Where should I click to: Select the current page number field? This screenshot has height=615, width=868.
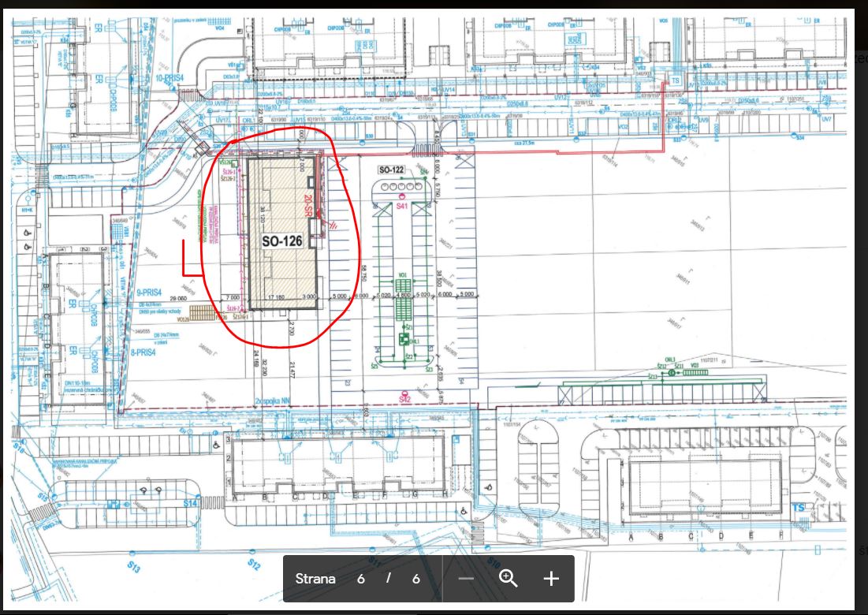click(360, 579)
